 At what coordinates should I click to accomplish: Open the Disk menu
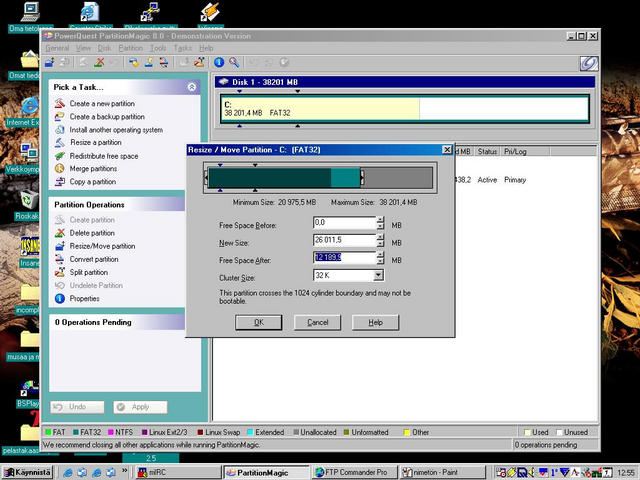pos(104,48)
